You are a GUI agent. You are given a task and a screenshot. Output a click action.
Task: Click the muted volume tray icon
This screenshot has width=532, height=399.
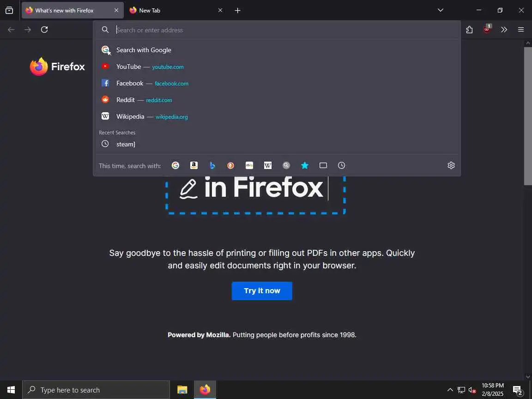tap(472, 390)
